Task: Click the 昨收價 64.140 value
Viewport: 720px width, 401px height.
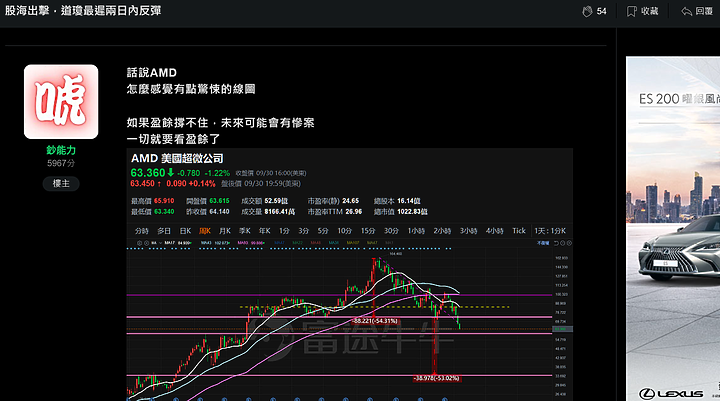Action: (219, 211)
